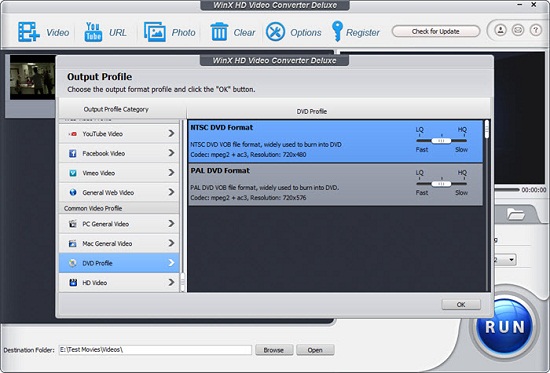
Task: Click the Register key icon
Action: pyautogui.click(x=337, y=31)
